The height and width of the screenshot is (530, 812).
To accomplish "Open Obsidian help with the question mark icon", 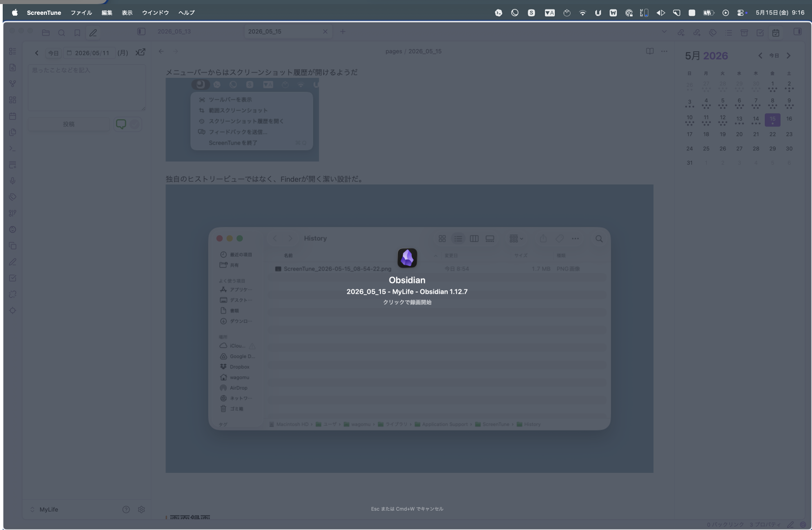I will point(126,509).
